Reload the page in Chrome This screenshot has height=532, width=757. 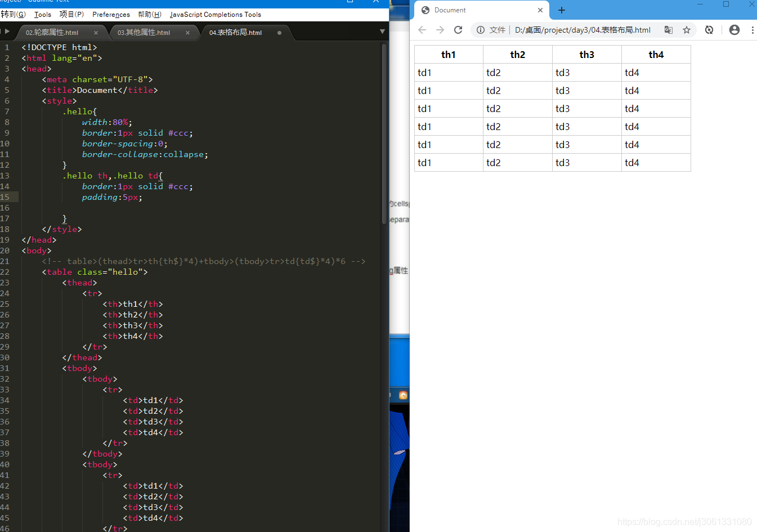458,30
